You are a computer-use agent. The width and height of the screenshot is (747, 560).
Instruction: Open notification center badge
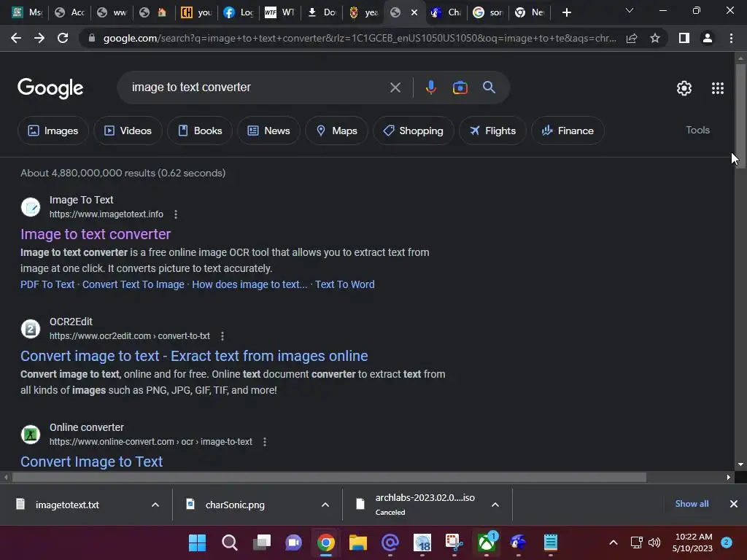click(726, 542)
